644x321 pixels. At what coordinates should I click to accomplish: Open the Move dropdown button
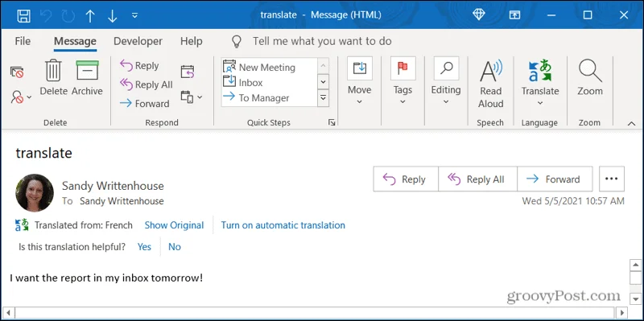pyautogui.click(x=359, y=81)
